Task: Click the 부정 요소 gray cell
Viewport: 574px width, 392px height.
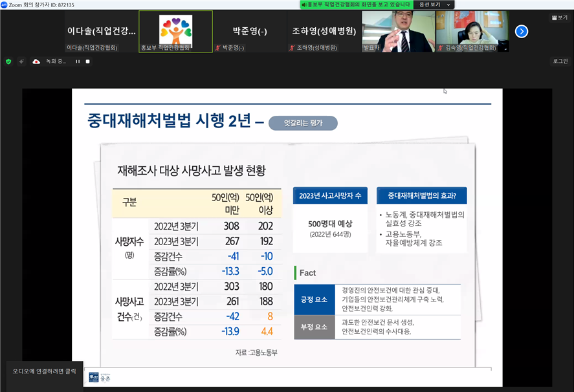Action: point(315,327)
